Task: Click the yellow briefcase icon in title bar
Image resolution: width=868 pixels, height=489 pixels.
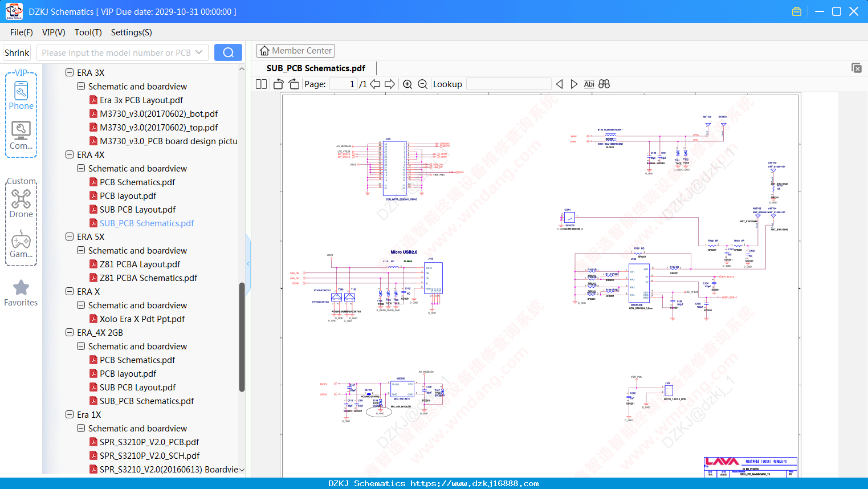Action: (797, 11)
